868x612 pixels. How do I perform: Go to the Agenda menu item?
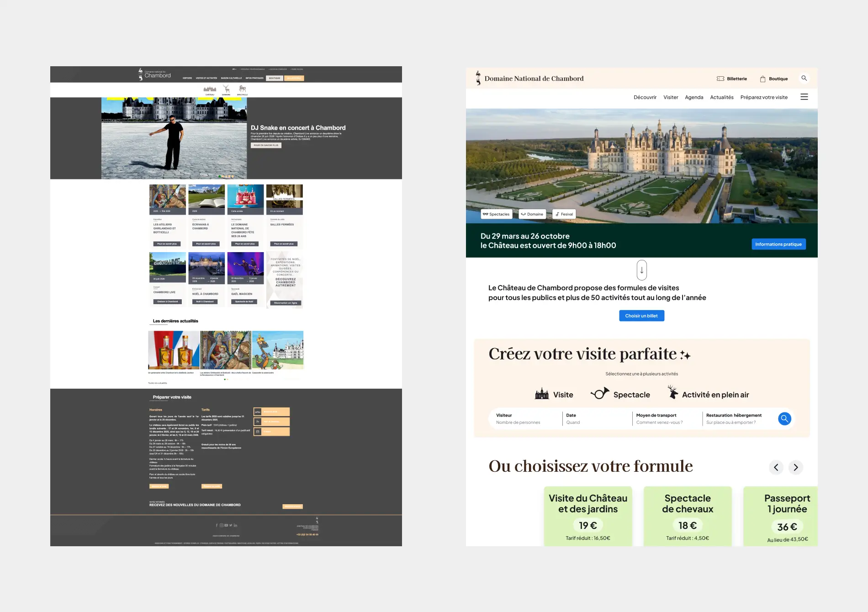point(693,97)
